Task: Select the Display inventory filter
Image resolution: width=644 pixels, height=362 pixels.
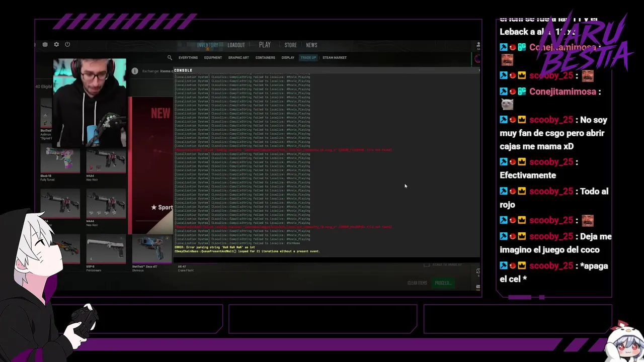Action: coord(288,58)
